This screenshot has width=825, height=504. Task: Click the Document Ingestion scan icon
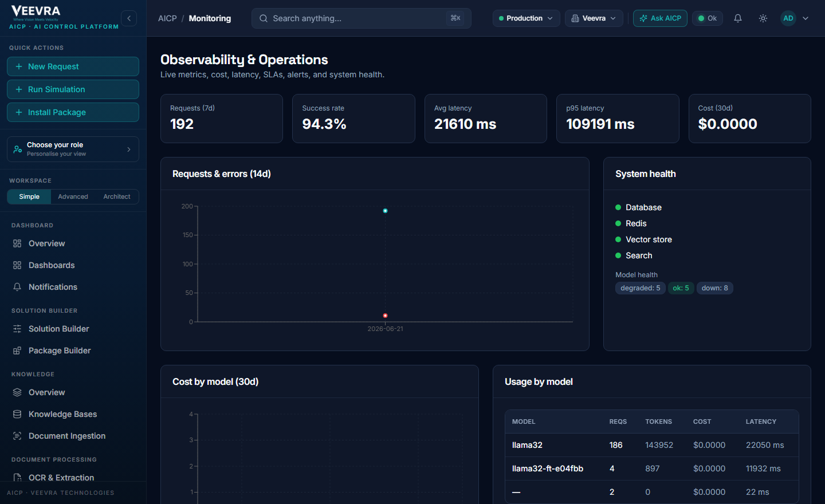point(17,436)
